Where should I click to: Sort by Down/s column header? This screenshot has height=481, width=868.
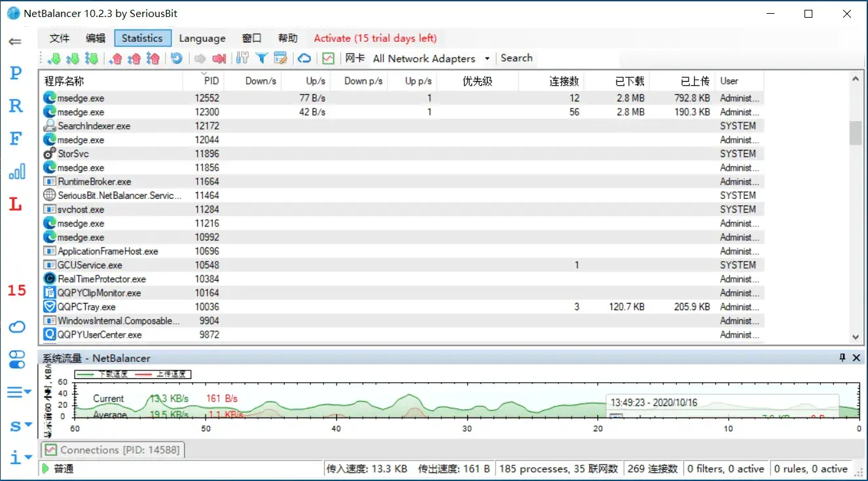click(253, 81)
